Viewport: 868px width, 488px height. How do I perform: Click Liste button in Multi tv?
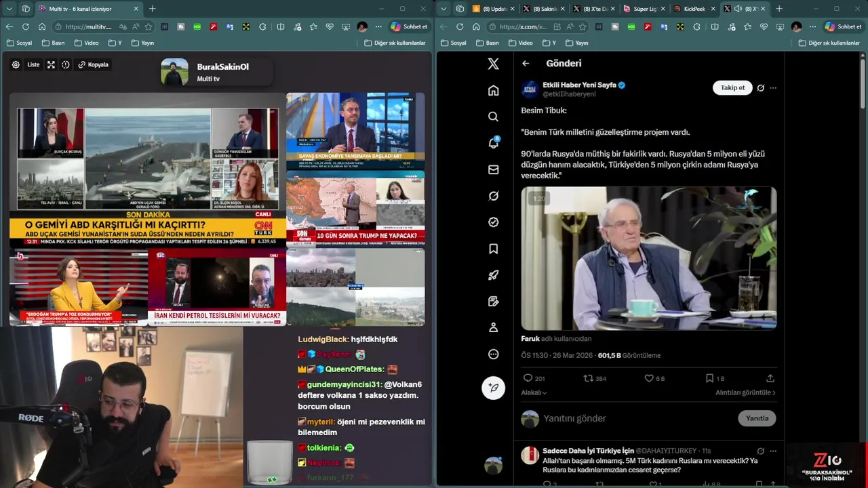[33, 65]
